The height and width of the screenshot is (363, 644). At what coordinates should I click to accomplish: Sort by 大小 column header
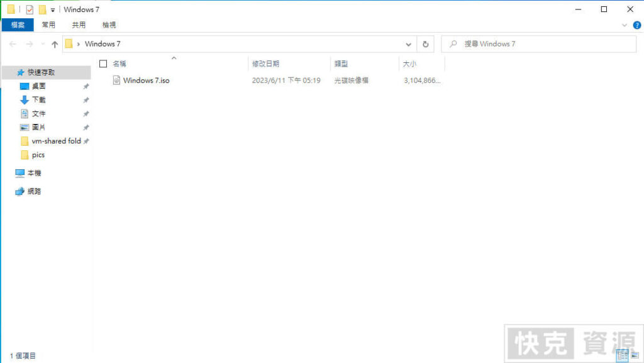pyautogui.click(x=409, y=64)
